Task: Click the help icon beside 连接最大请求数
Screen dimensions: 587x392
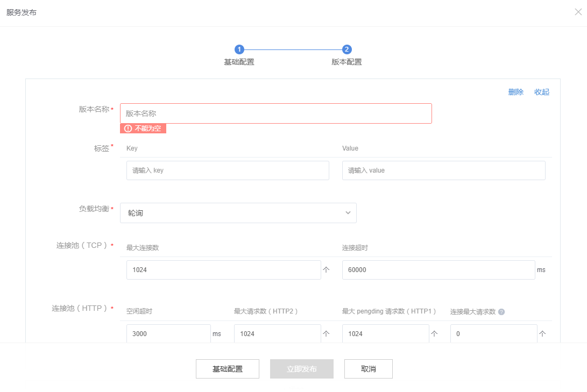Action: coord(501,311)
